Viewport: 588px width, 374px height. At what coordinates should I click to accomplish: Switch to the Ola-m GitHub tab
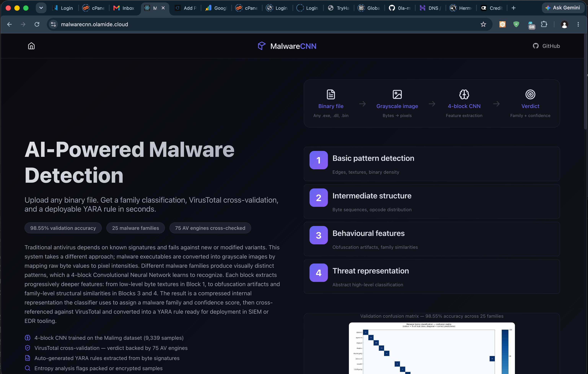tap(400, 8)
